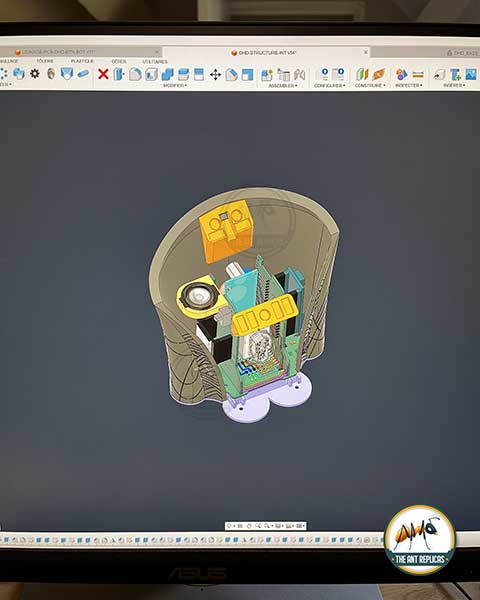This screenshot has width=480, height=600.
Task: Click the Orbit tool in the navigation bar
Action: [x=230, y=526]
